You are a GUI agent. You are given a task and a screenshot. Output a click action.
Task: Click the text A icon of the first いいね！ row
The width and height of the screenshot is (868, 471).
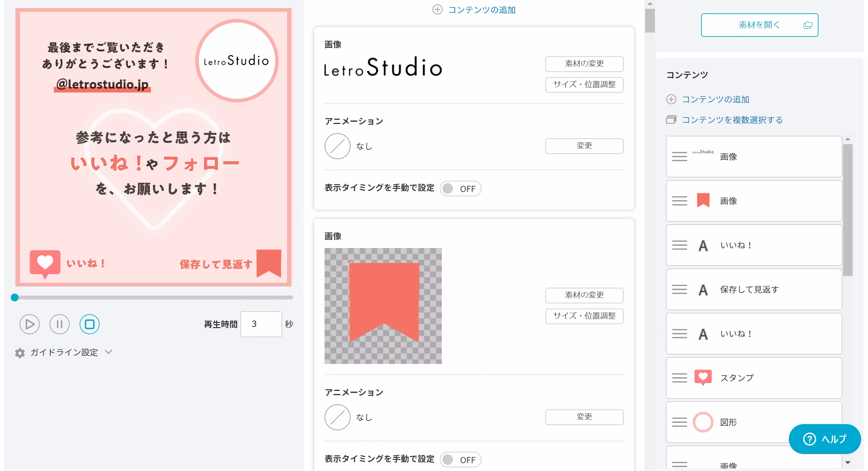703,246
